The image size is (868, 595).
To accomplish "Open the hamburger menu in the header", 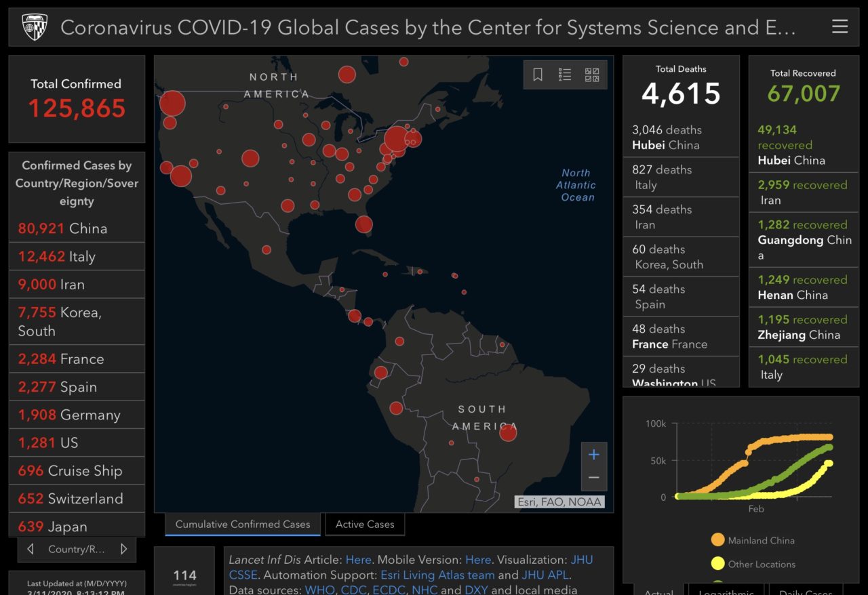I will tap(840, 26).
